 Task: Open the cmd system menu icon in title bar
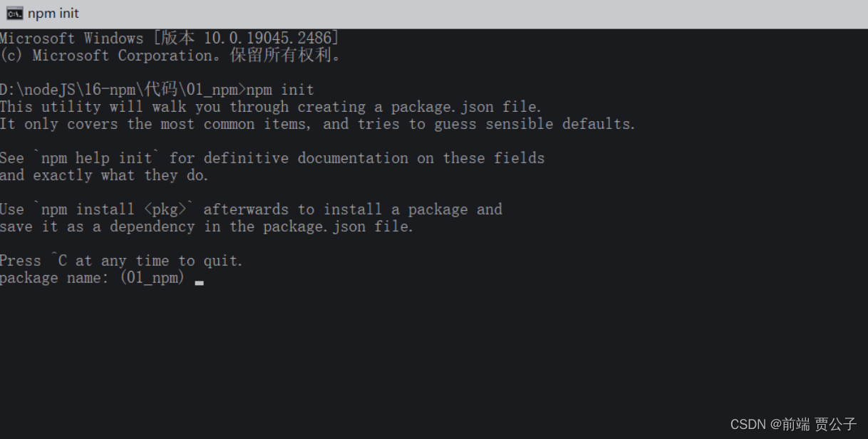pos(14,14)
